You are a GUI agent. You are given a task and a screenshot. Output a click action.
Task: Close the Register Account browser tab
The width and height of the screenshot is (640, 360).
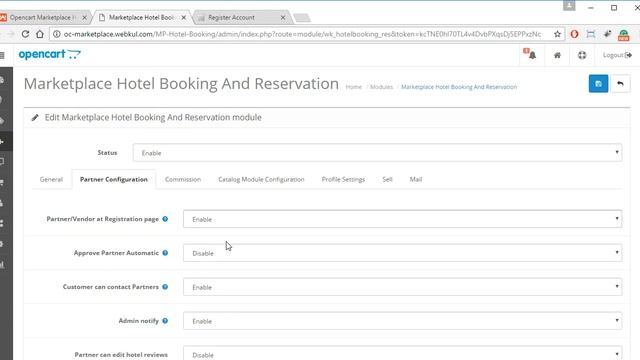pyautogui.click(x=283, y=18)
